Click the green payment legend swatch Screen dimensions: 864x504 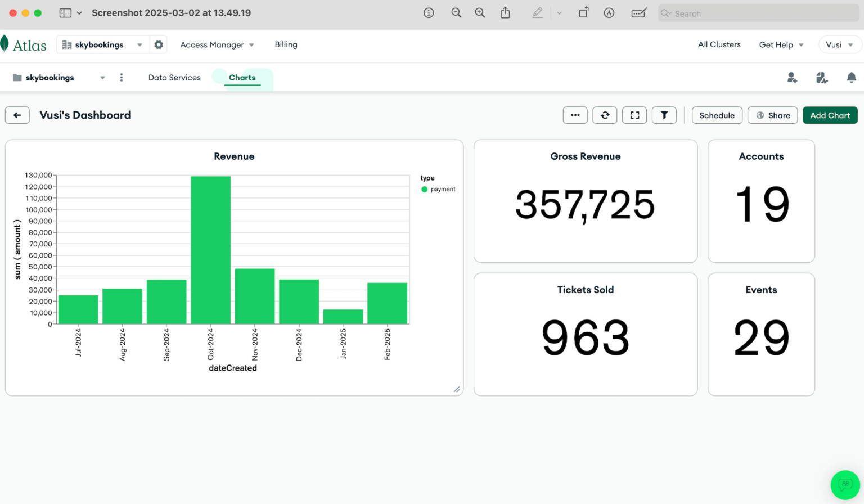point(425,190)
